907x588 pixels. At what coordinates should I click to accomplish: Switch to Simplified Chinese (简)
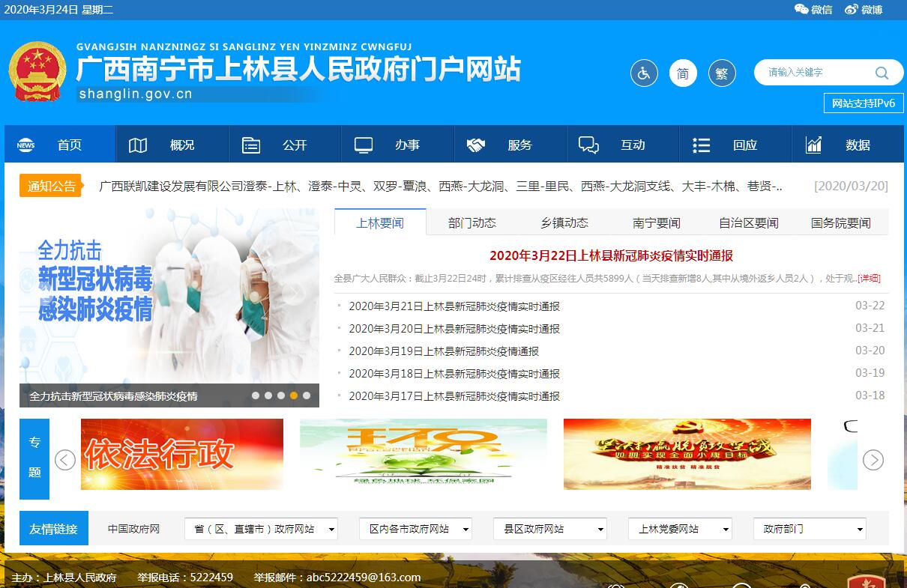[683, 73]
